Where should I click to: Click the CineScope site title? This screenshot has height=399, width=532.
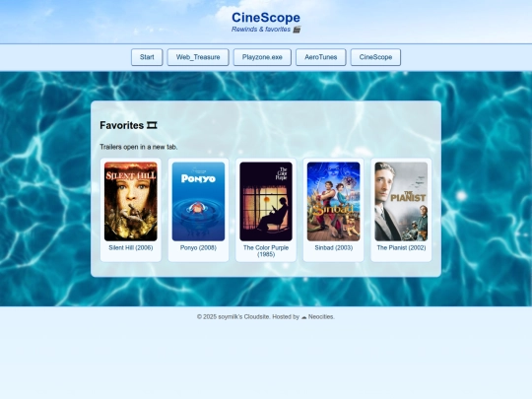(266, 18)
